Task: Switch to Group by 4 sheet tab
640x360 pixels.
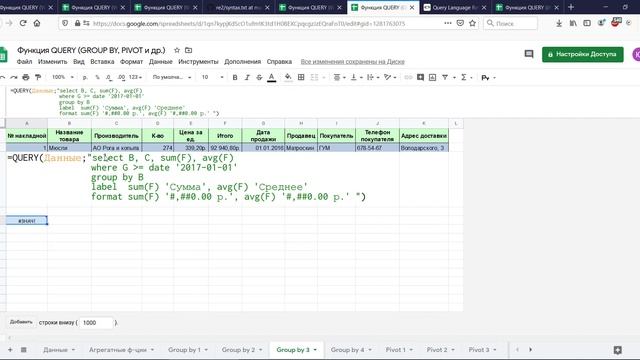Action: tap(351, 350)
